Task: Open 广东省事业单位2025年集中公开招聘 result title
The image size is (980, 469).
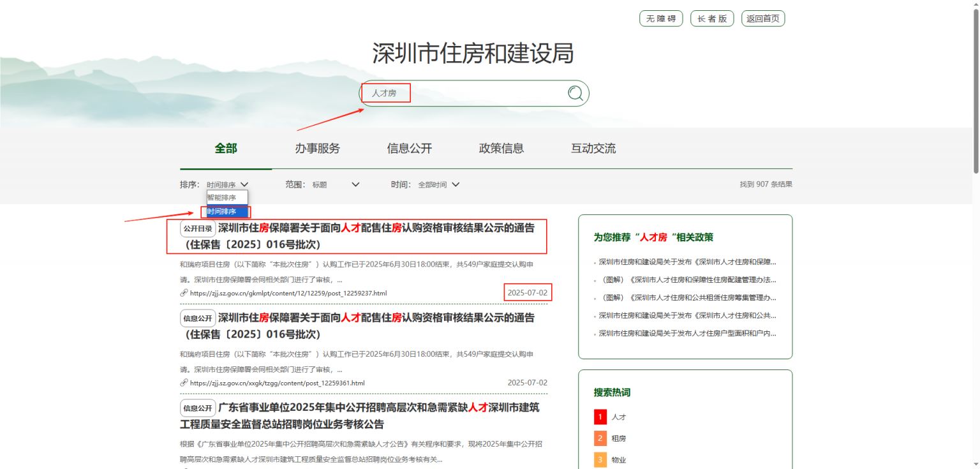Action: [x=360, y=415]
